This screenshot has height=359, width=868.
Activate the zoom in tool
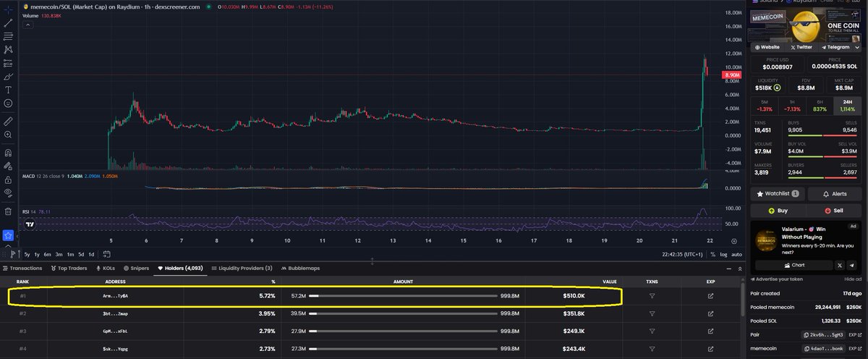(8, 135)
